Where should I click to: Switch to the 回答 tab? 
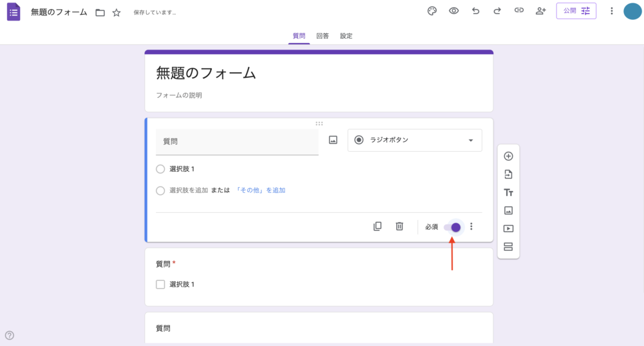pos(323,36)
